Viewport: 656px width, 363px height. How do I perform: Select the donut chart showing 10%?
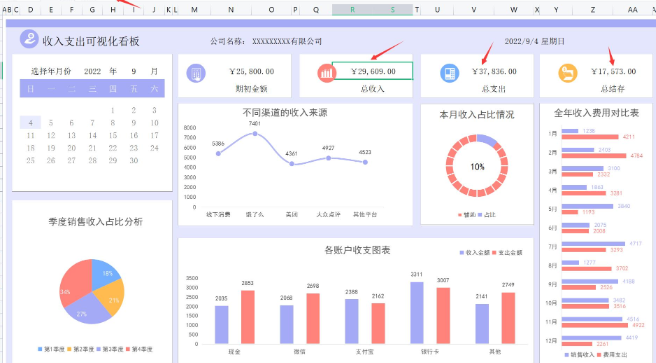click(477, 166)
